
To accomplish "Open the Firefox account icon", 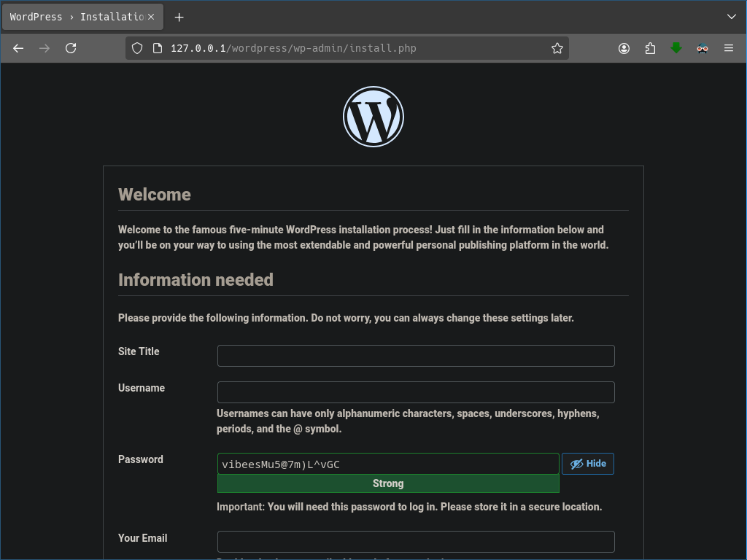I will pos(624,48).
